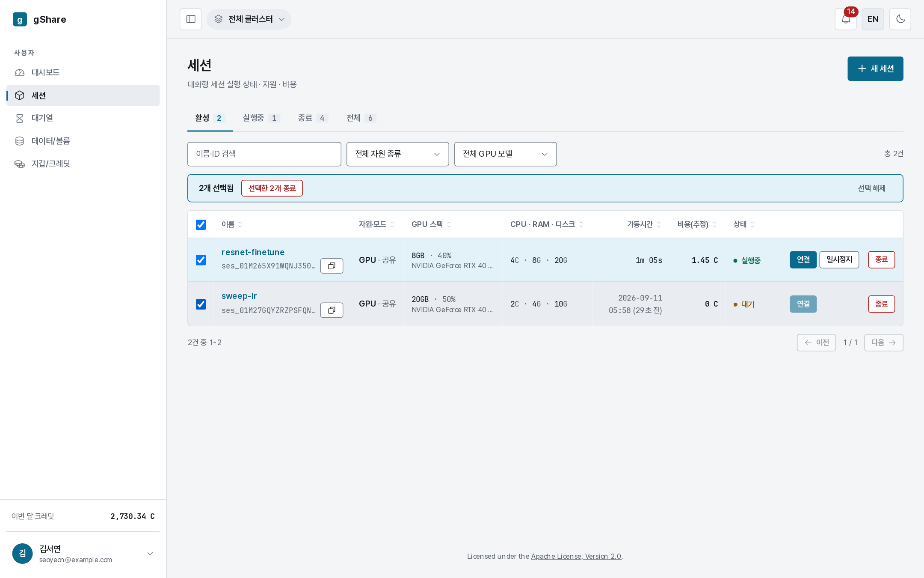Terminate the resnet-finetune session with 종료
Screen dimensions: 924x578
pyautogui.click(x=881, y=260)
